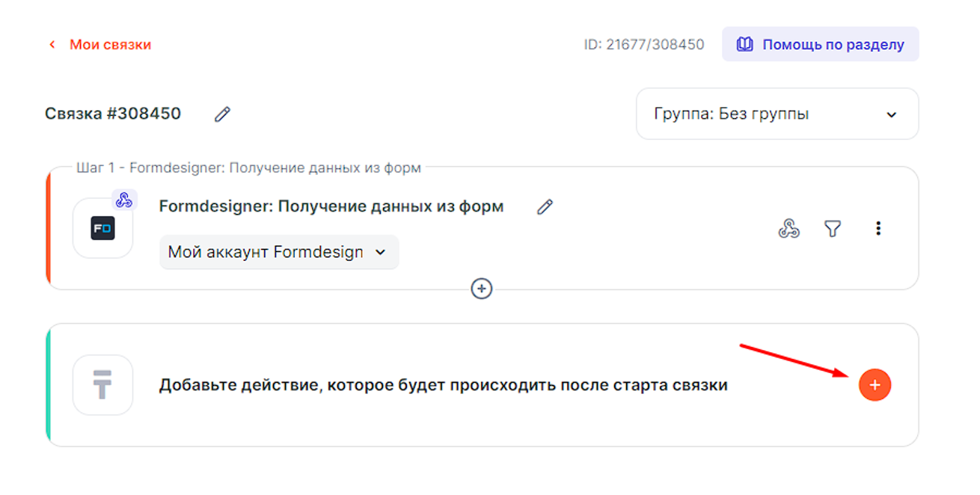Click the Formdesigner FD logo icon
Image resolution: width=980 pixels, height=495 pixels.
coord(102,229)
